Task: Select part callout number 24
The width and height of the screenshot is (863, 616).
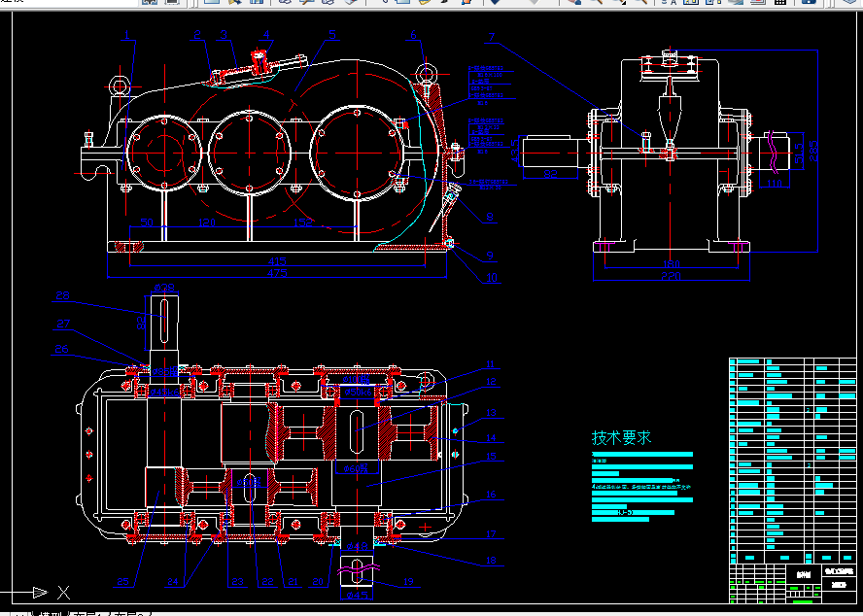Action: [173, 581]
